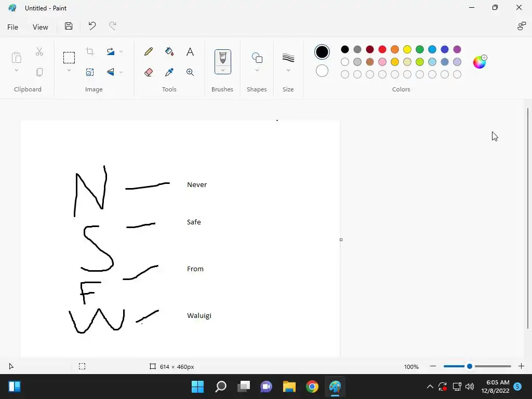Image resolution: width=532 pixels, height=399 pixels.
Task: Select Color 1 black circle
Action: coord(322,52)
